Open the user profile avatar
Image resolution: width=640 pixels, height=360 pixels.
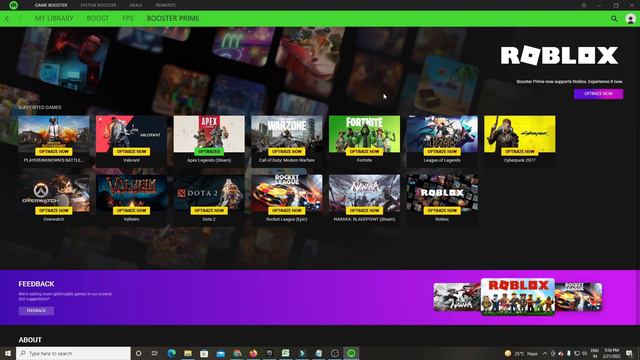[x=630, y=19]
